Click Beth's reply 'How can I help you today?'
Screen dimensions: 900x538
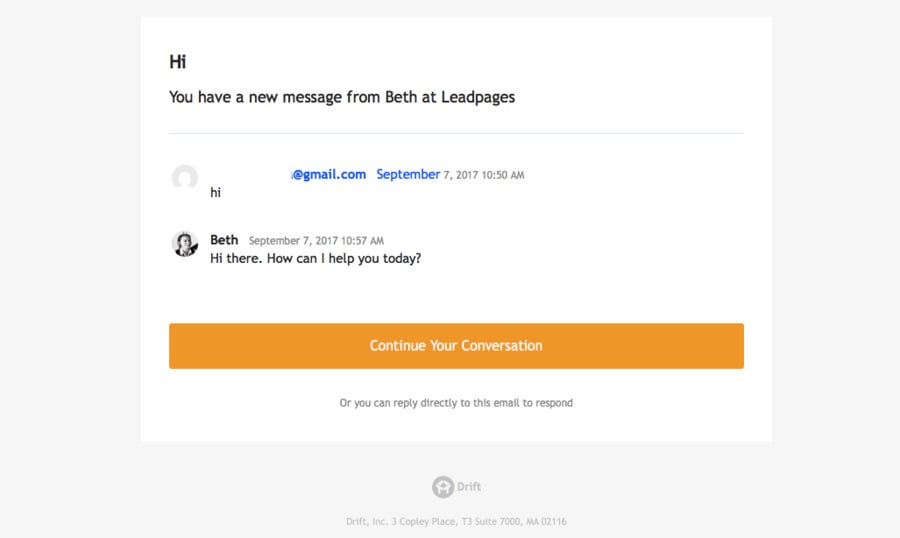click(344, 258)
